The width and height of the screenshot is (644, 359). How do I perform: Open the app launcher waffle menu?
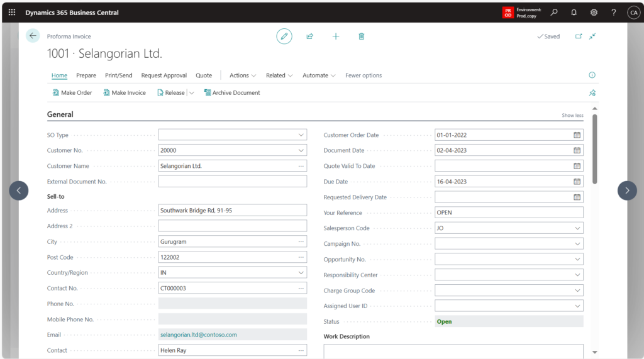tap(12, 13)
